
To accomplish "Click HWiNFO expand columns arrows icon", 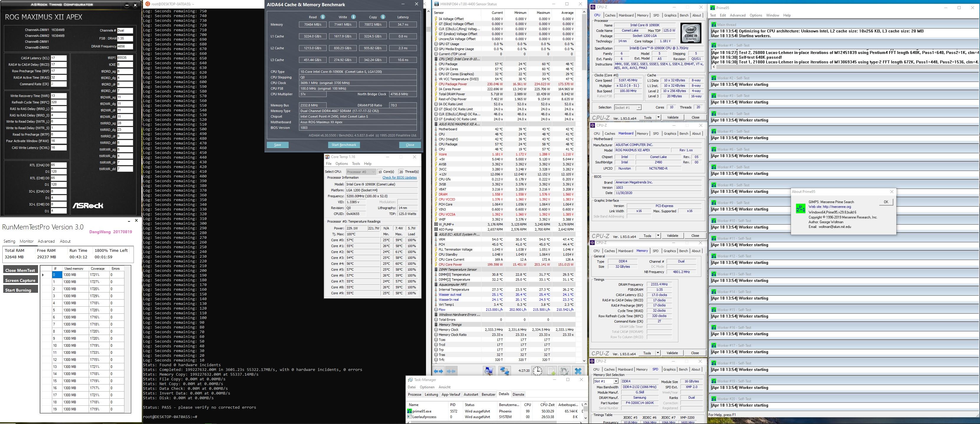I will pyautogui.click(x=438, y=371).
